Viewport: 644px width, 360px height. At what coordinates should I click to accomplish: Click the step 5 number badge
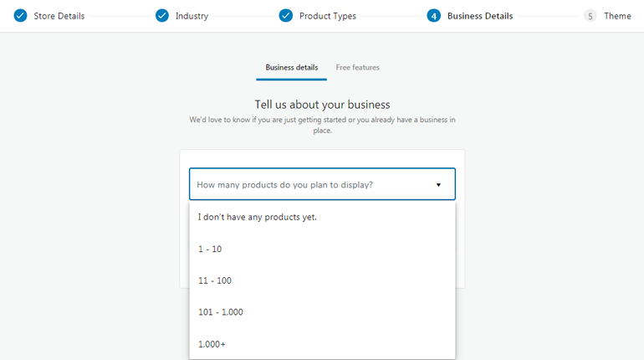(590, 16)
